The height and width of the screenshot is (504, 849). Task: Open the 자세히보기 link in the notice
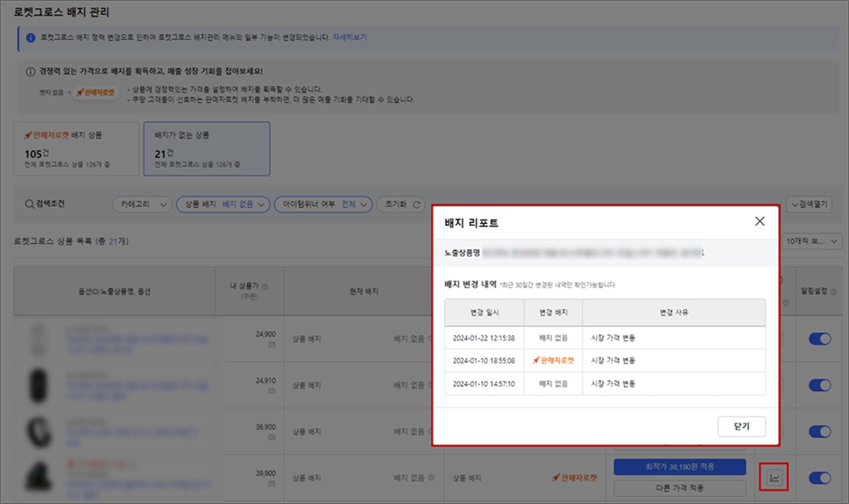(x=350, y=37)
